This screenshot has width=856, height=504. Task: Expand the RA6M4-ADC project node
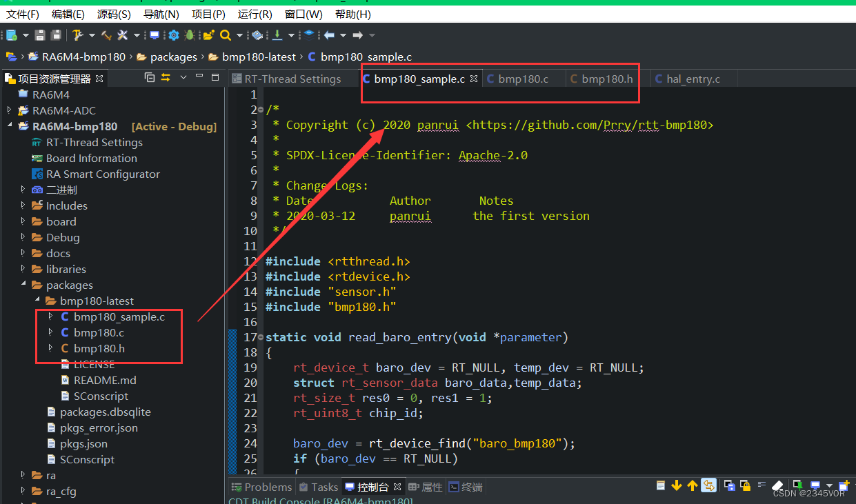[9, 110]
